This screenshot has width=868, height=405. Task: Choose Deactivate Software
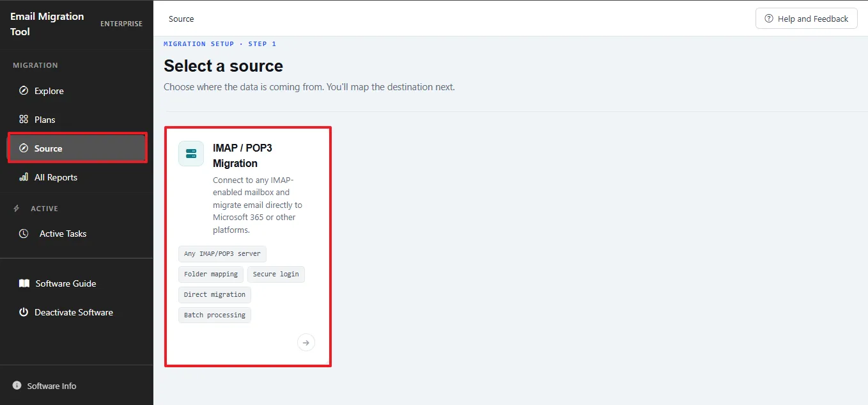click(x=77, y=312)
